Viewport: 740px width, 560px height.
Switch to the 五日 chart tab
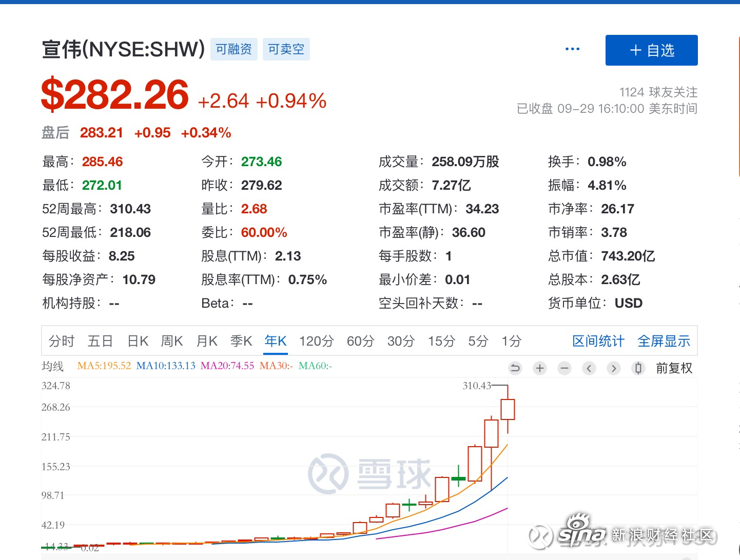100,341
